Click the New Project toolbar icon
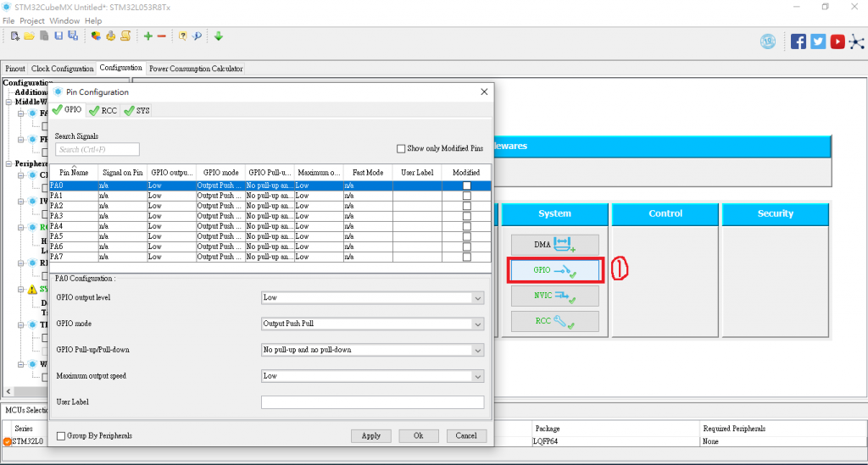The image size is (868, 465). [15, 36]
